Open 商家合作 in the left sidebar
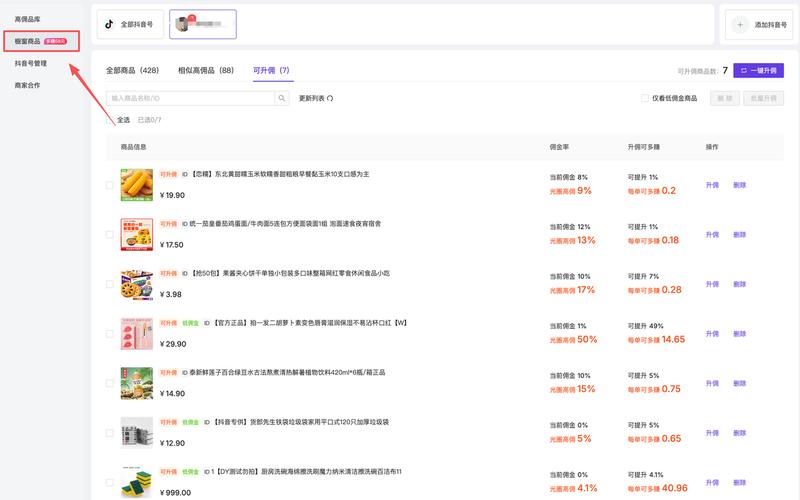The image size is (800, 500). click(28, 85)
